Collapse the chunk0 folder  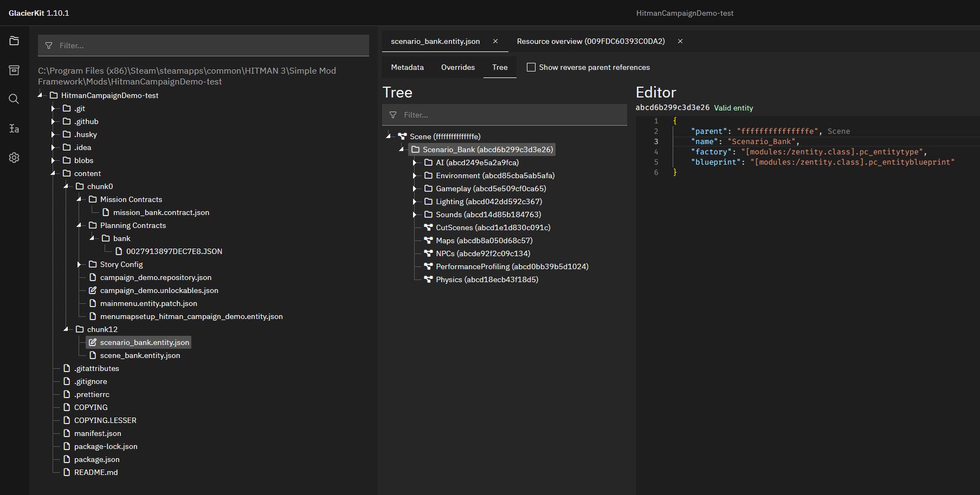point(66,186)
